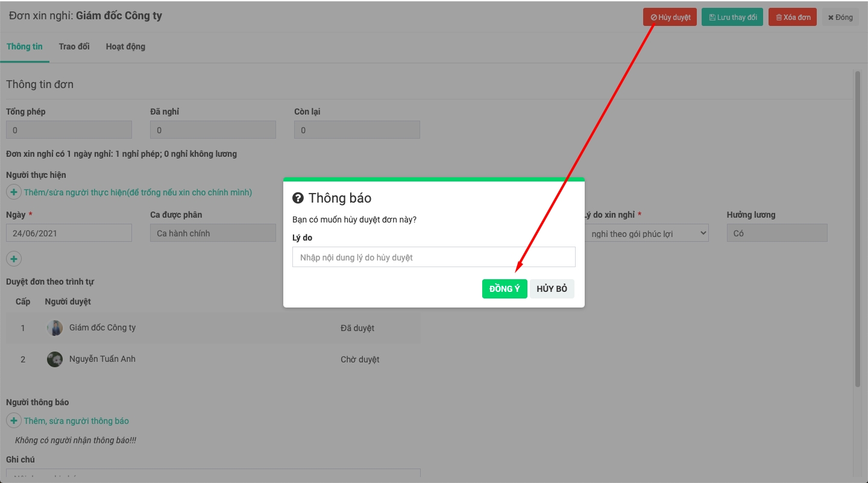Viewport: 868px width, 483px height.
Task: Open the Lý do xin nghỉ dropdown
Action: click(x=646, y=233)
